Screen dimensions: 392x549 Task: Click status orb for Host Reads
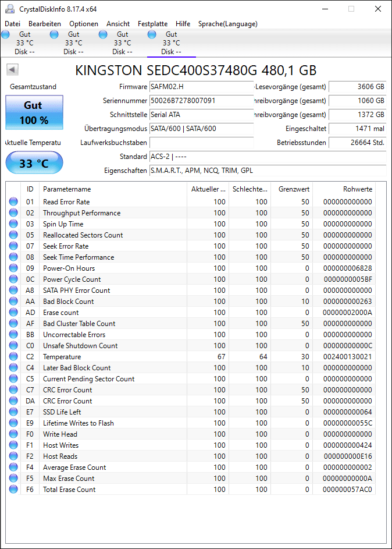13,456
